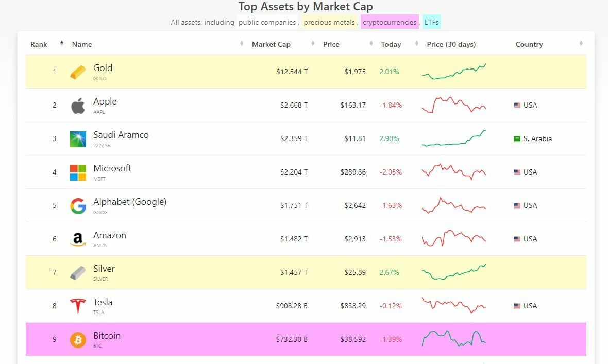Image resolution: width=608 pixels, height=364 pixels.
Task: Sort table by Country column
Action: tap(529, 44)
